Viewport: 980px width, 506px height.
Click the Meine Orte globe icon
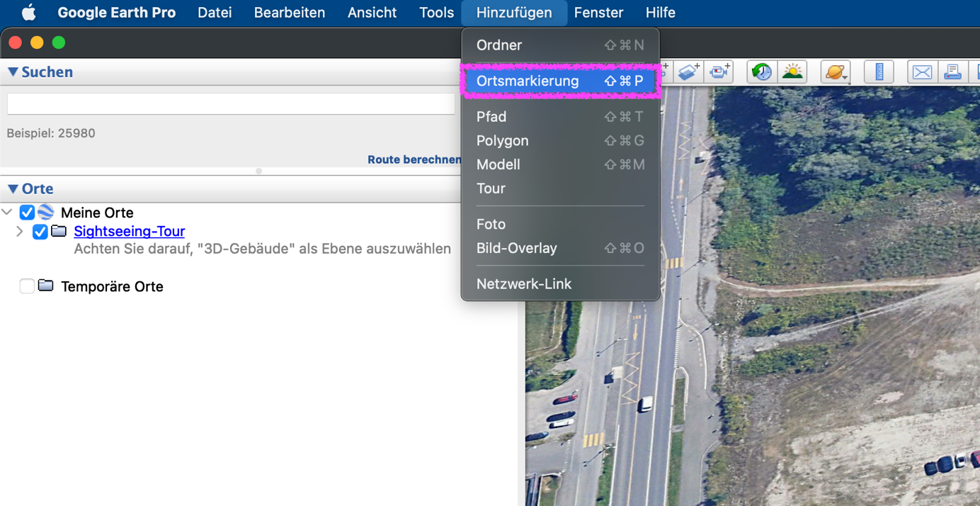pos(45,212)
